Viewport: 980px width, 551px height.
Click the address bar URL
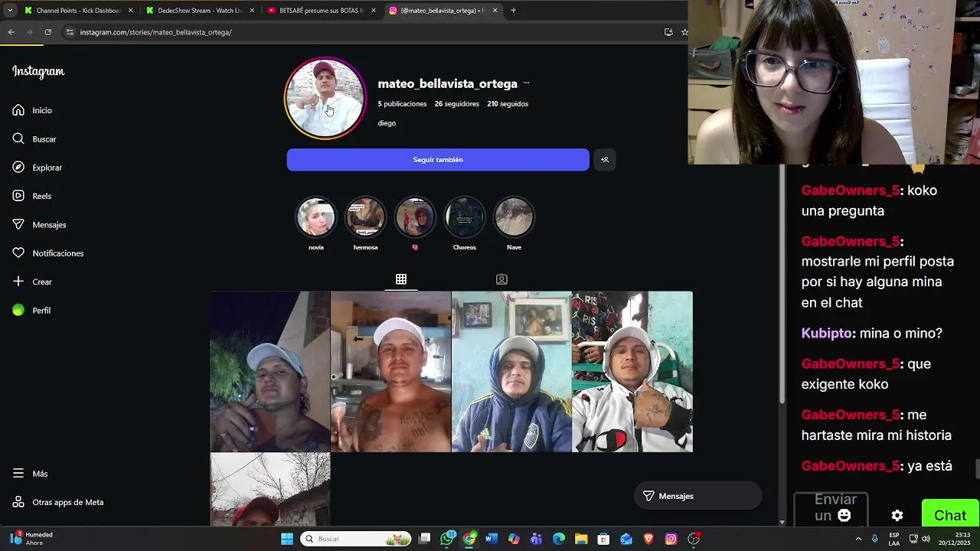155,32
